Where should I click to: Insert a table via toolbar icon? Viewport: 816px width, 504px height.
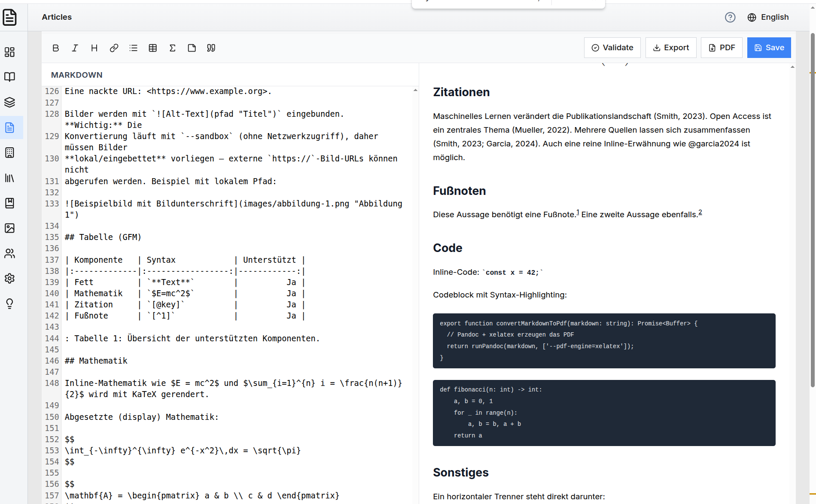click(152, 48)
